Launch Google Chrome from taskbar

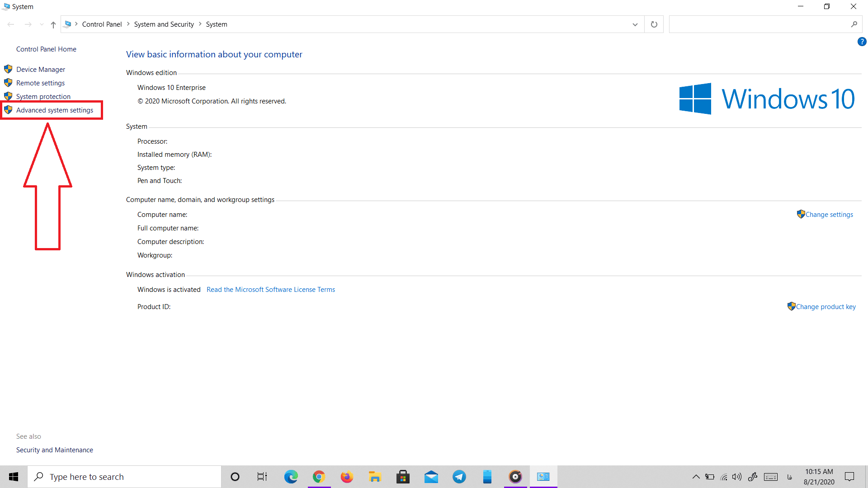click(319, 477)
